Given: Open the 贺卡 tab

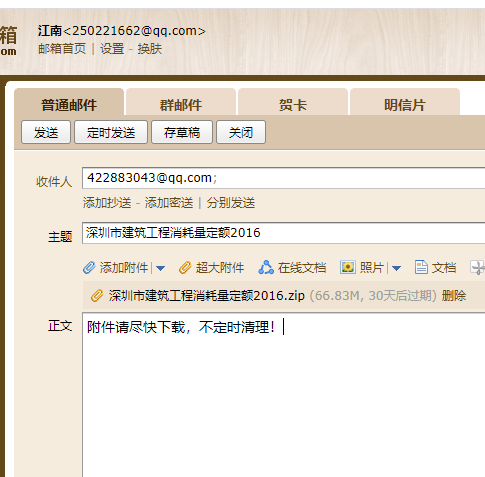Looking at the screenshot, I should click(x=293, y=102).
